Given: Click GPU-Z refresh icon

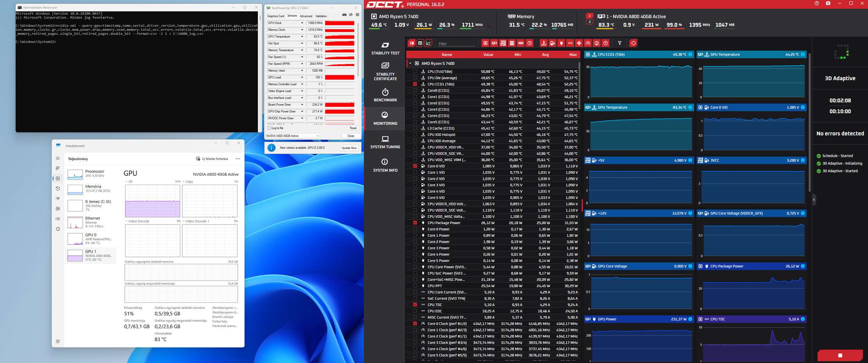Looking at the screenshot, I should point(351,15).
